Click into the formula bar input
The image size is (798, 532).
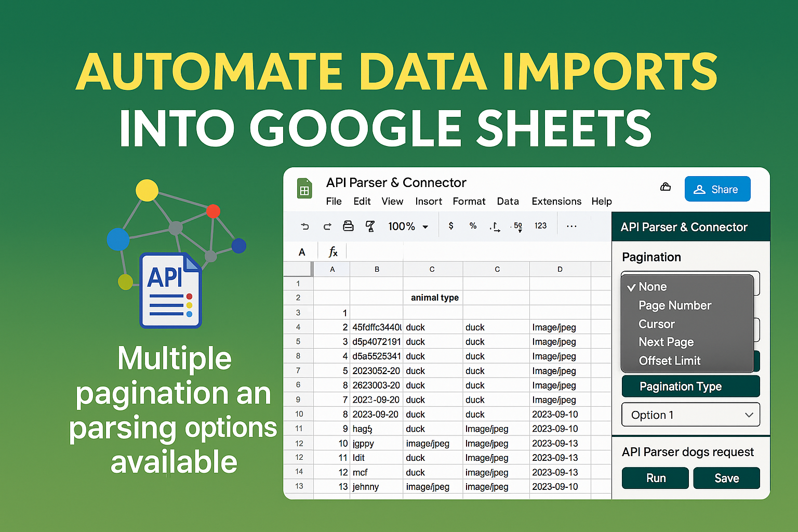click(478, 252)
